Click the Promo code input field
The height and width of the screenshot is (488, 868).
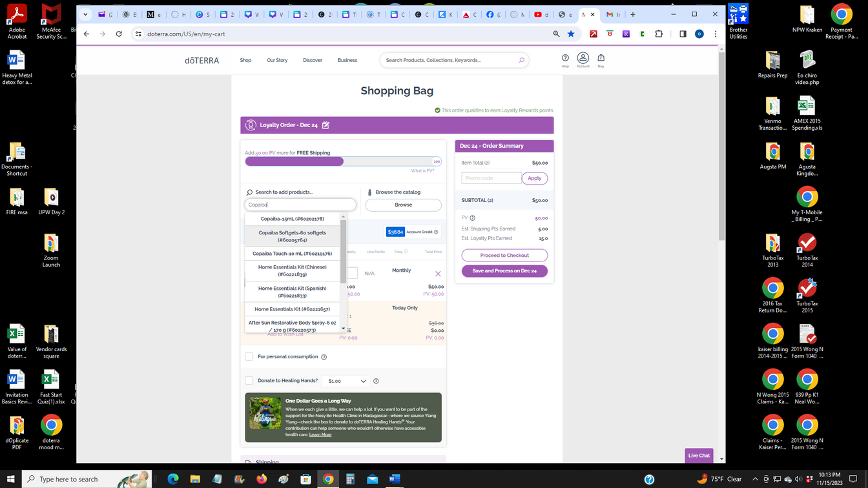pyautogui.click(x=491, y=178)
